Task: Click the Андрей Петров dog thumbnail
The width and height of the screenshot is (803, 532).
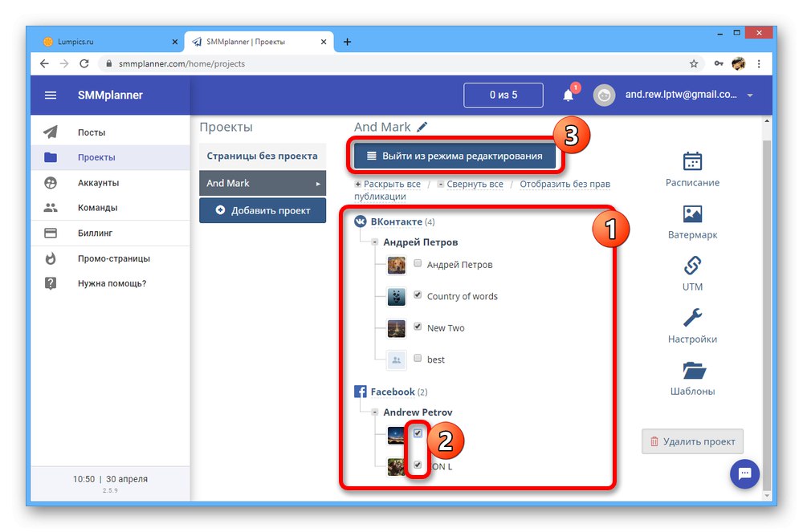Action: coord(397,265)
